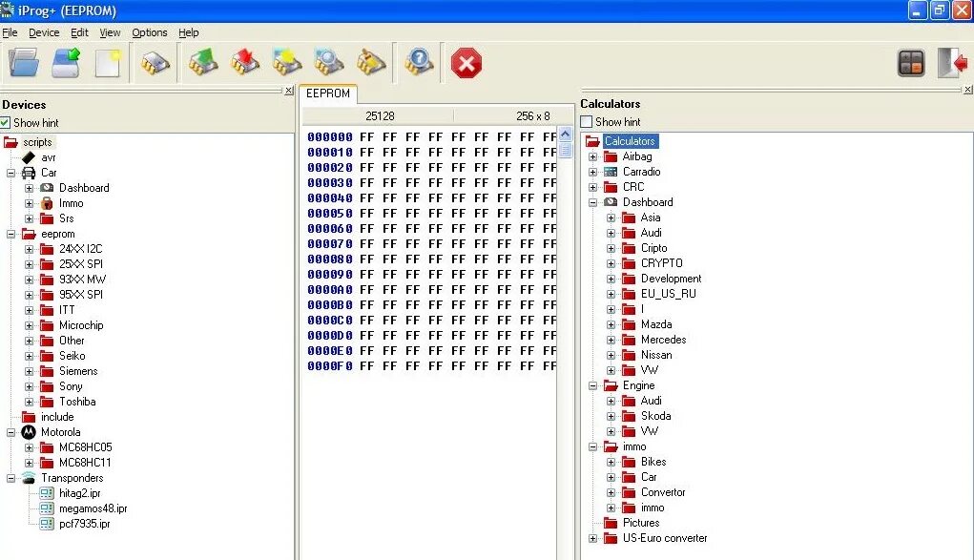Check Show hint in Calculators panel
Viewport: 974px width, 560px height.
587,122
